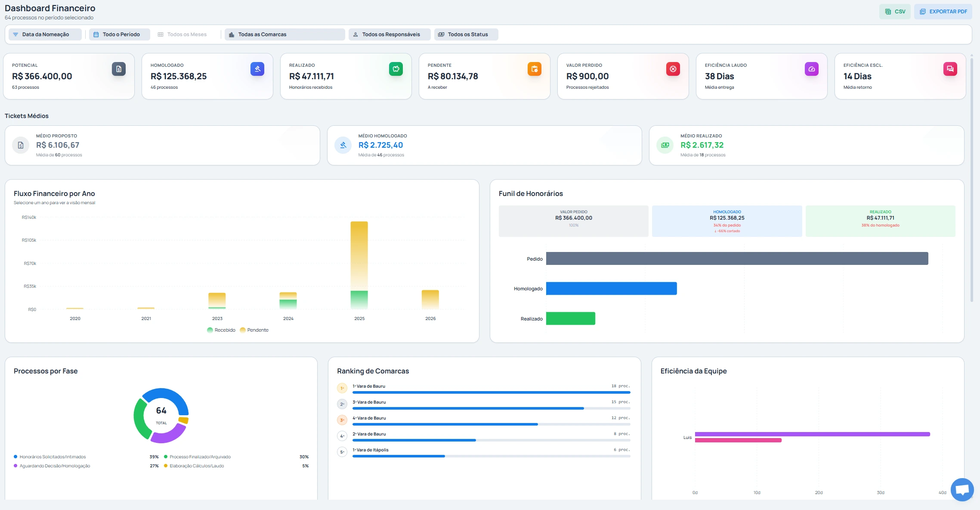Click the 2ª Vara de Bauru label
980x510 pixels.
[x=369, y=434]
